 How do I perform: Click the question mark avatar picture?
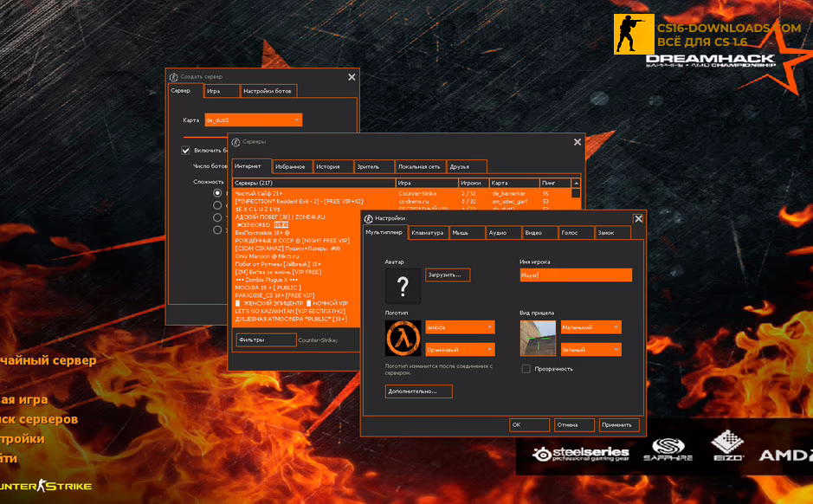tap(403, 286)
